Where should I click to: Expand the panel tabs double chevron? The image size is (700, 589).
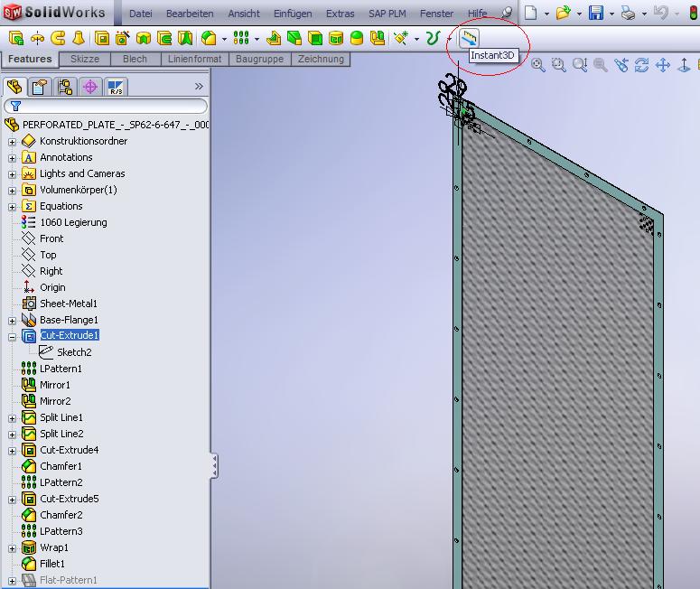[199, 87]
